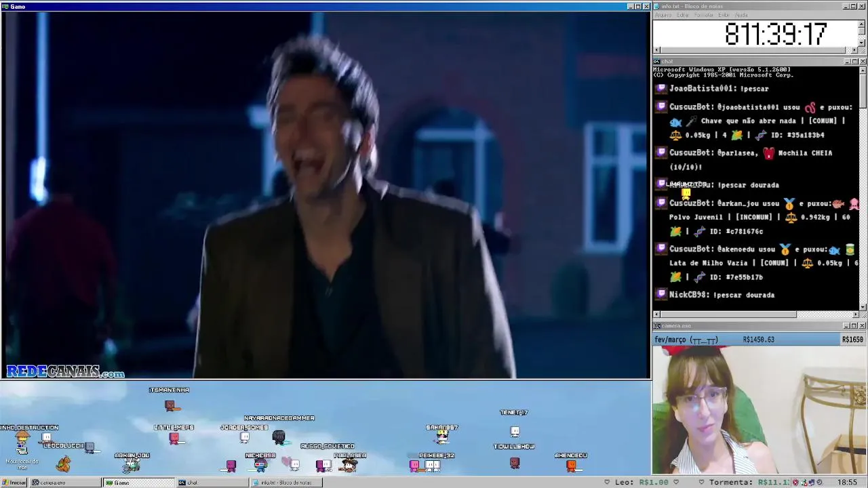This screenshot has width=868, height=488.
Task: Click the chat window horizontal scroll right arrow
Action: click(x=854, y=314)
